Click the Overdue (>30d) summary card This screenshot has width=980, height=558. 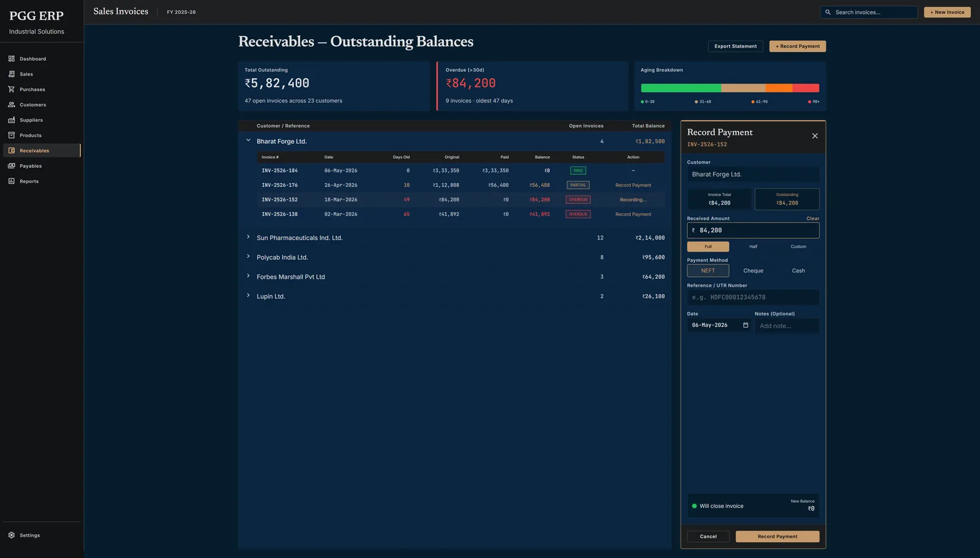pyautogui.click(x=532, y=86)
